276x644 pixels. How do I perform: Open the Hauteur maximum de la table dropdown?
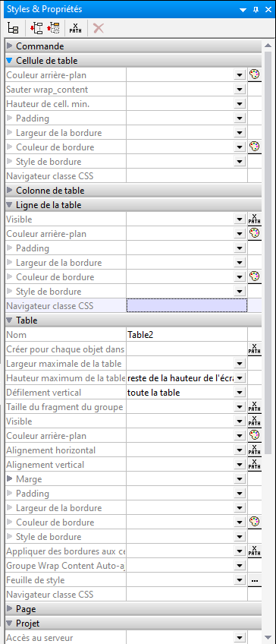239,378
